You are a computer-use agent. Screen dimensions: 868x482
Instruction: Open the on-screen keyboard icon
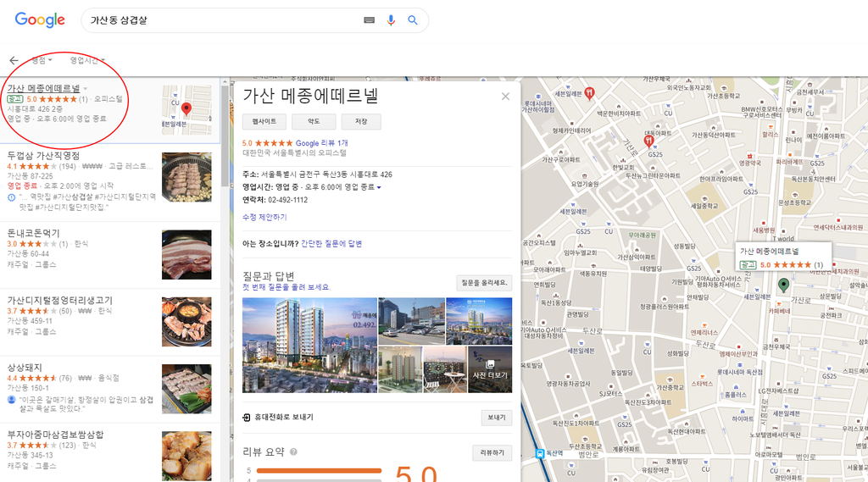click(x=370, y=20)
